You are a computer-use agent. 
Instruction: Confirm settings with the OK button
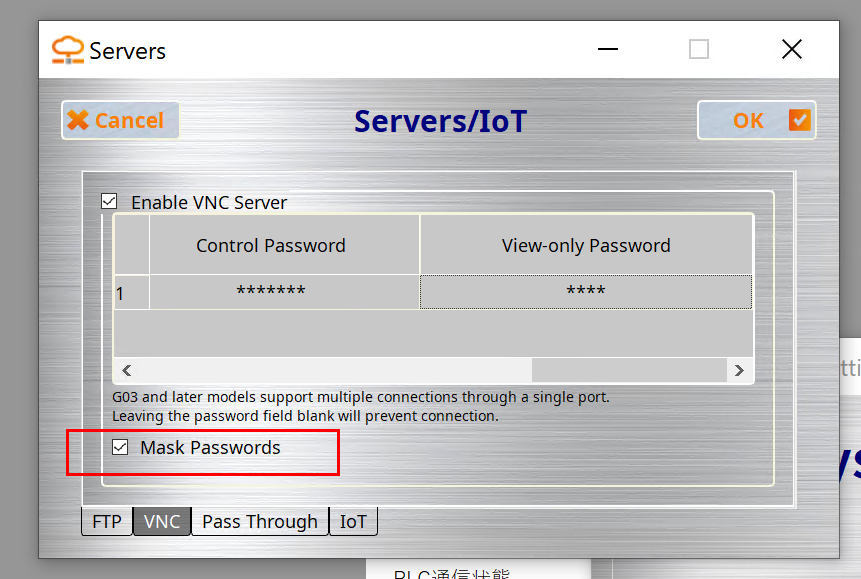756,121
